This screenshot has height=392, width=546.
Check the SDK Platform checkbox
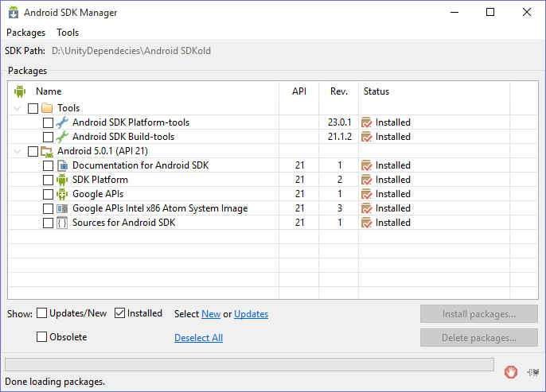[x=48, y=180]
